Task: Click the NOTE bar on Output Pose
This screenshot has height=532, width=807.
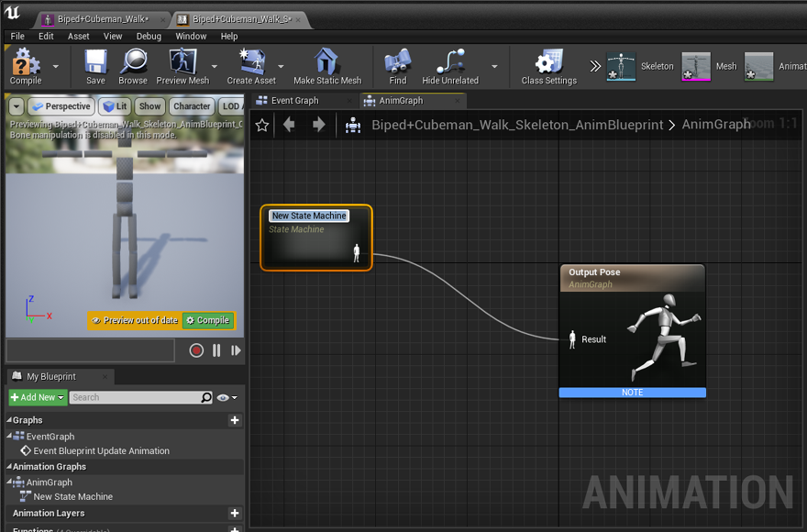Action: 633,393
